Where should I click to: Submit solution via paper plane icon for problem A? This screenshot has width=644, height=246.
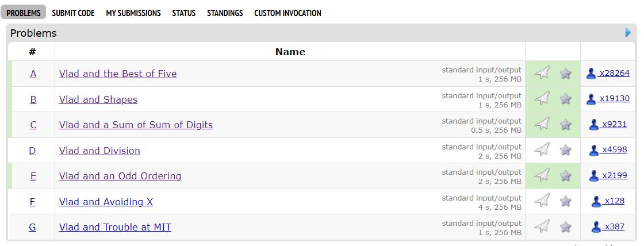pos(542,73)
